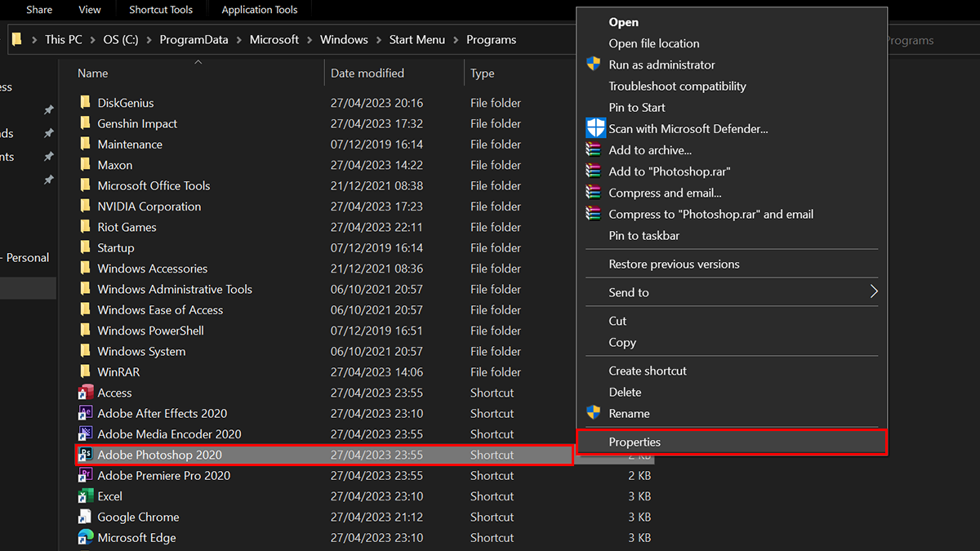Viewport: 980px width, 551px height.
Task: Select the Excel shortcut icon
Action: (85, 496)
